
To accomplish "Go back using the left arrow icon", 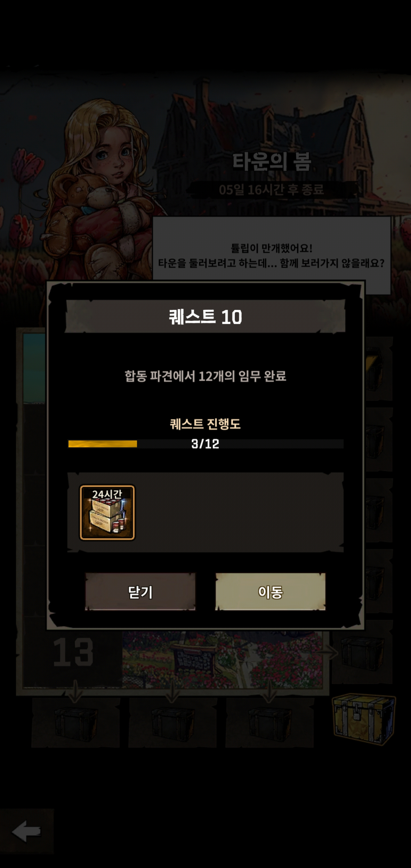I will [26, 831].
